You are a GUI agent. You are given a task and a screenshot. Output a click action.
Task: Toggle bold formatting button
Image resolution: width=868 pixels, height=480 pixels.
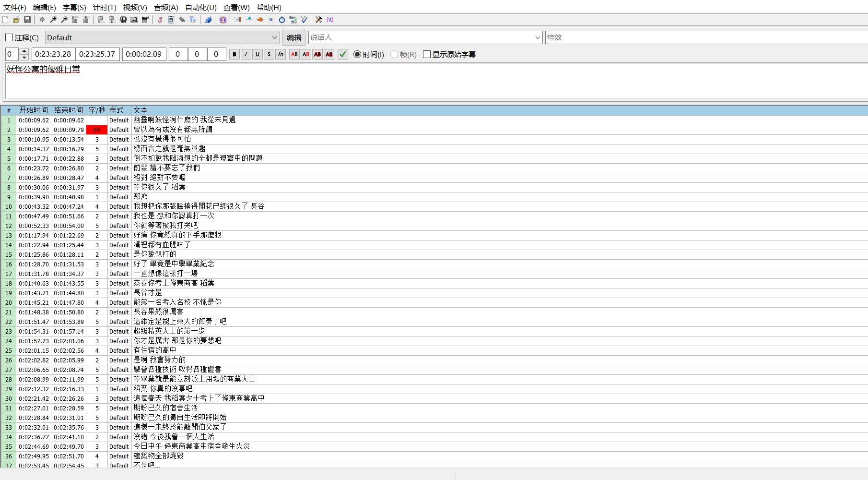click(235, 54)
